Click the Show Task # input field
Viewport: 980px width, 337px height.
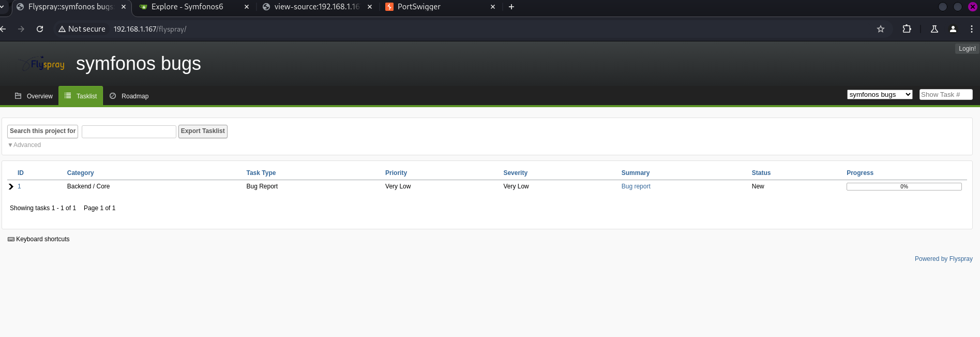pyautogui.click(x=945, y=94)
